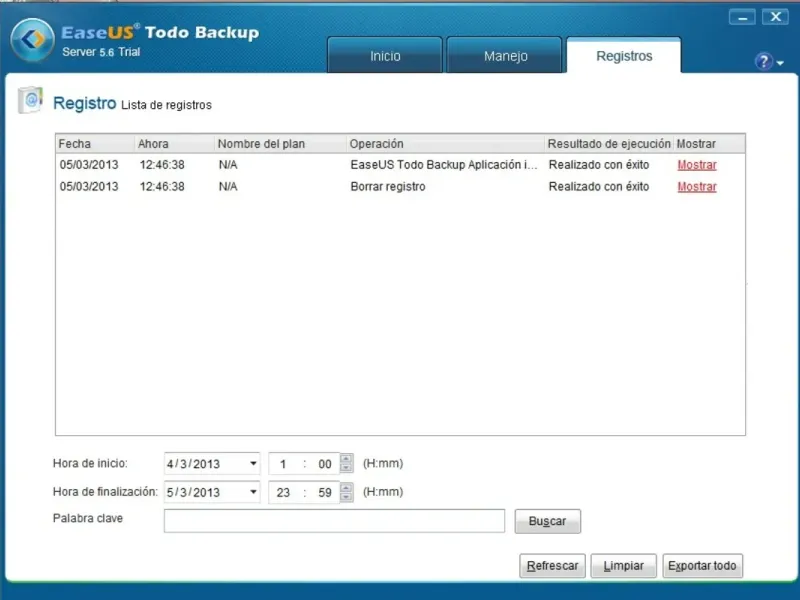Increase the Hora de finalización time spinner
Screen dimensions: 800x600
click(346, 487)
